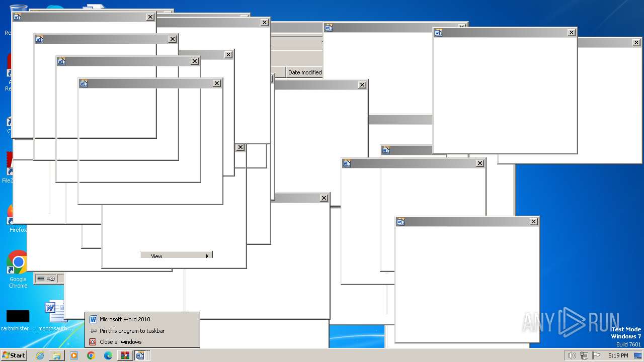Close the blank window partly cut off at the right screen edge
Image resolution: width=644 pixels, height=362 pixels.
pyautogui.click(x=636, y=43)
